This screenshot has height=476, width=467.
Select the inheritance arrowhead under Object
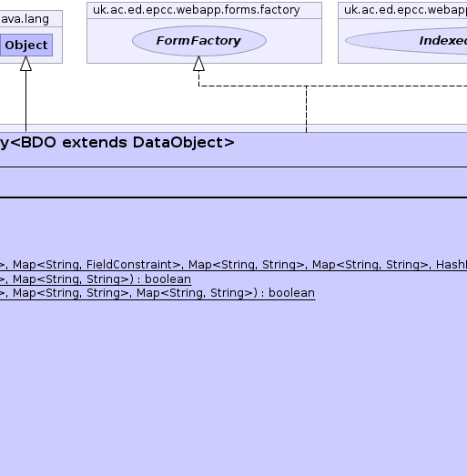pos(25,64)
